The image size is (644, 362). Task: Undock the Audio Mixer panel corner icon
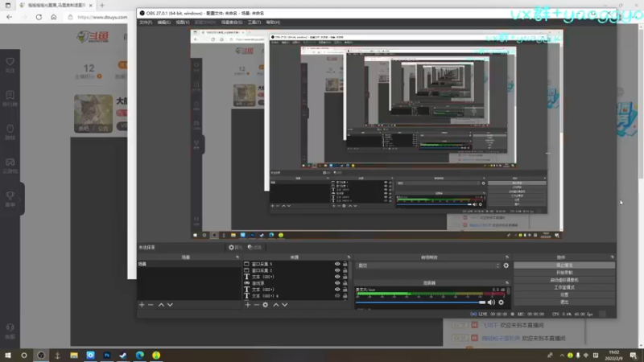507,283
